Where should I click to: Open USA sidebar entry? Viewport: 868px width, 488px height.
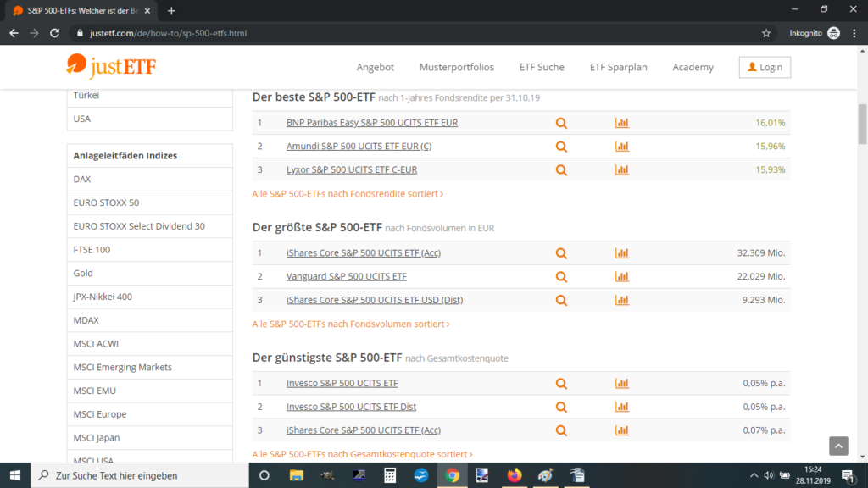tap(149, 119)
